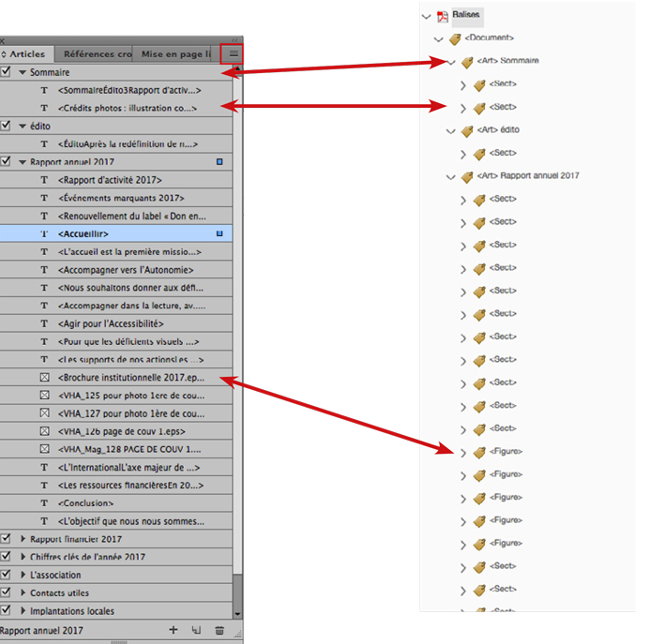Collapse the Rapport annuel 2017 article triangle
Viewport: 666px width, 644px height.
(x=23, y=162)
